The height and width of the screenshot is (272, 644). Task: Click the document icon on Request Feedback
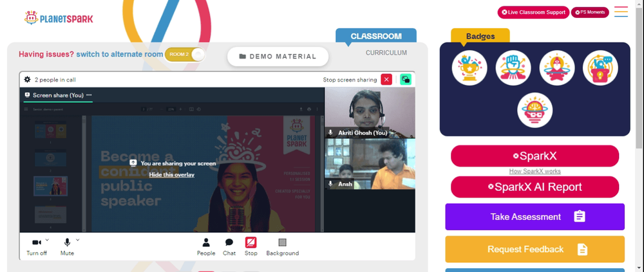point(582,249)
